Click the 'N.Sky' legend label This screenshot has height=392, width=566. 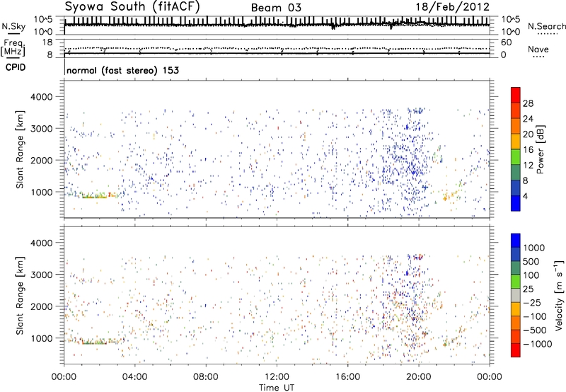pos(13,26)
